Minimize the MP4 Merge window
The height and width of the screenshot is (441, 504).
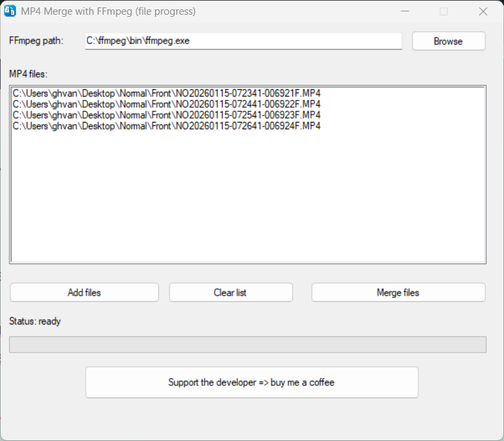[405, 11]
